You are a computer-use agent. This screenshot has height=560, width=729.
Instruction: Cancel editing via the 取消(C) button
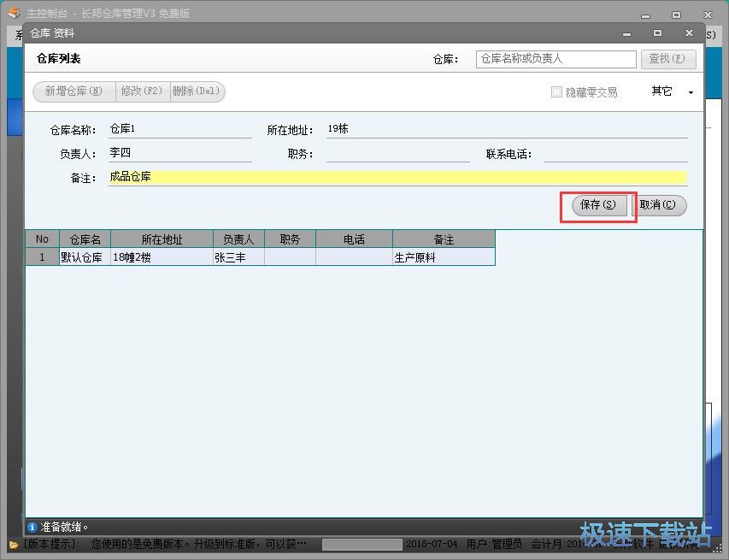point(660,205)
